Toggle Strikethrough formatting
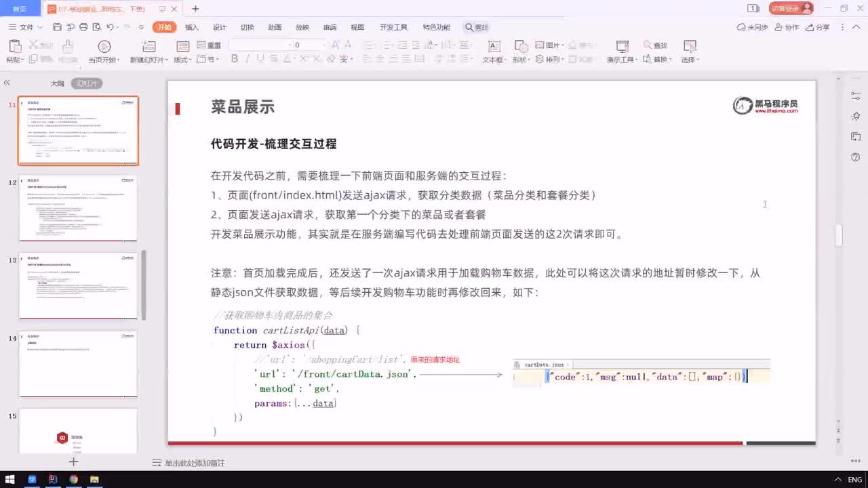 pyautogui.click(x=274, y=59)
